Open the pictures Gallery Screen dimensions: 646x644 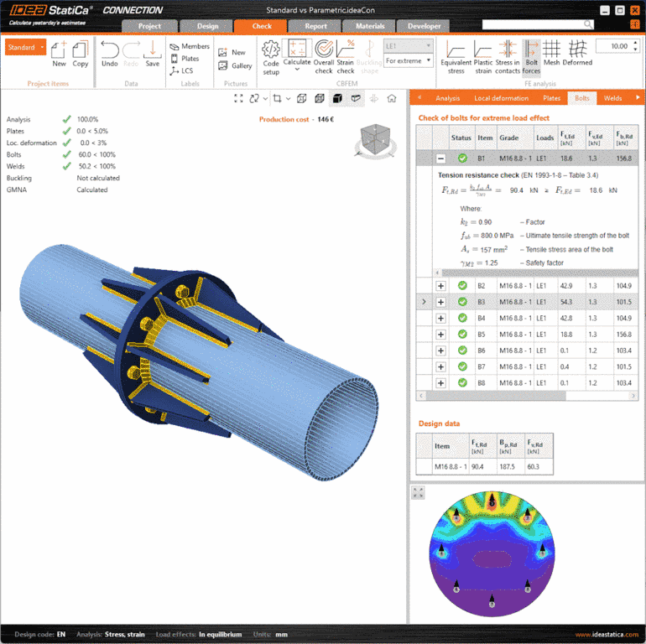point(235,65)
